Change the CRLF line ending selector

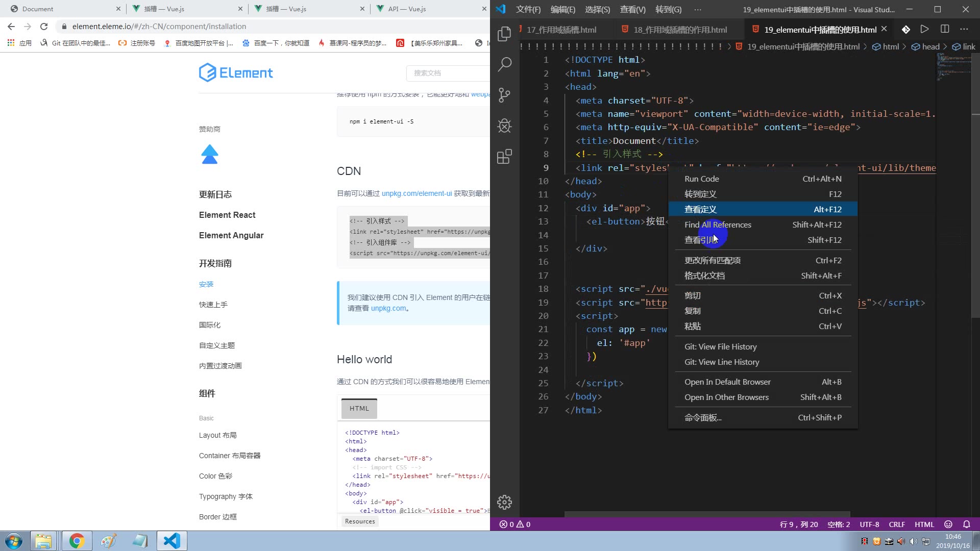pos(896,524)
